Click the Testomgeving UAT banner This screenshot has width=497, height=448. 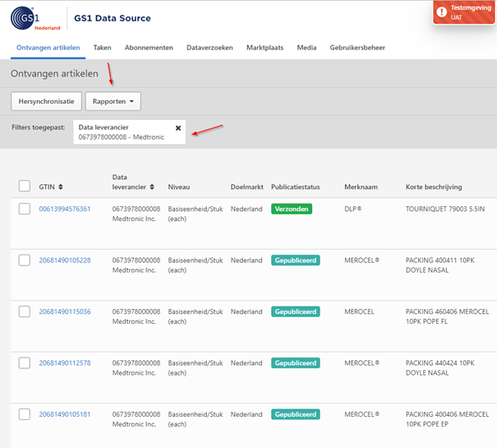click(464, 12)
